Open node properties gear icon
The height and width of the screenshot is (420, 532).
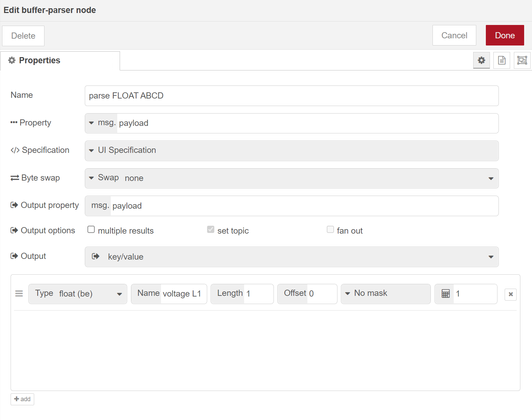click(481, 61)
